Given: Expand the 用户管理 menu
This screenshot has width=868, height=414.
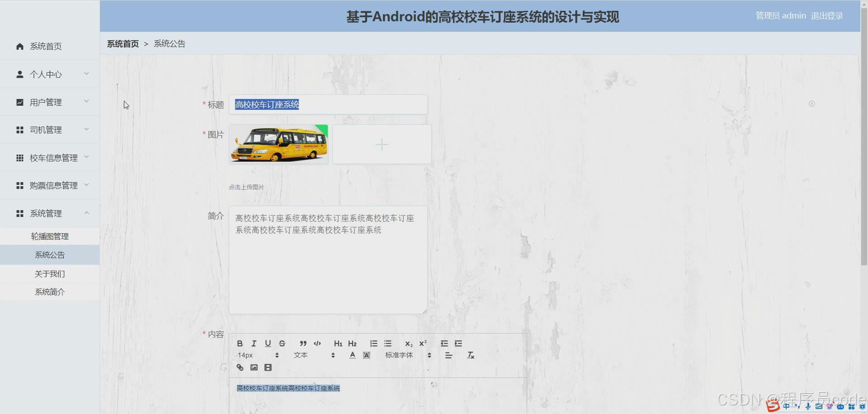Looking at the screenshot, I should 50,102.
